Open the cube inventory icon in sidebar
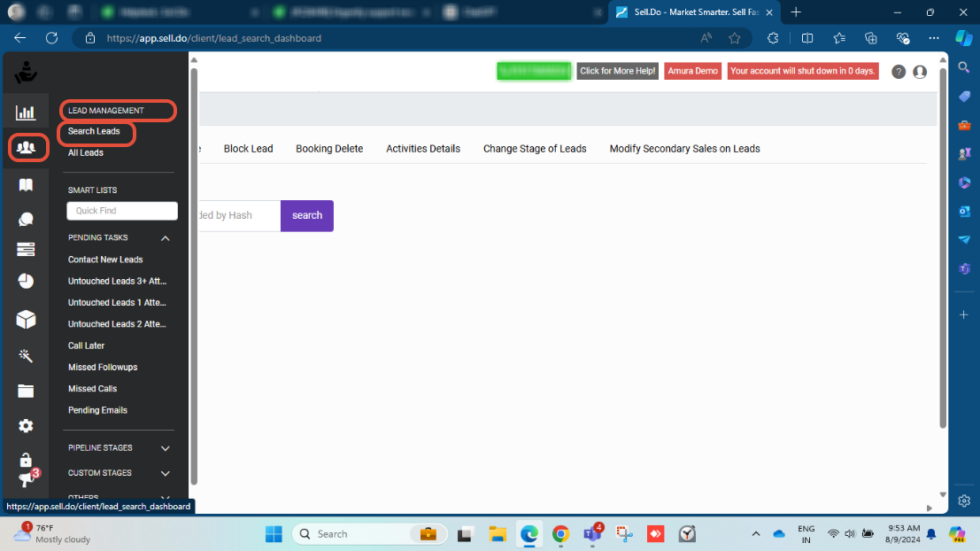 tap(26, 320)
